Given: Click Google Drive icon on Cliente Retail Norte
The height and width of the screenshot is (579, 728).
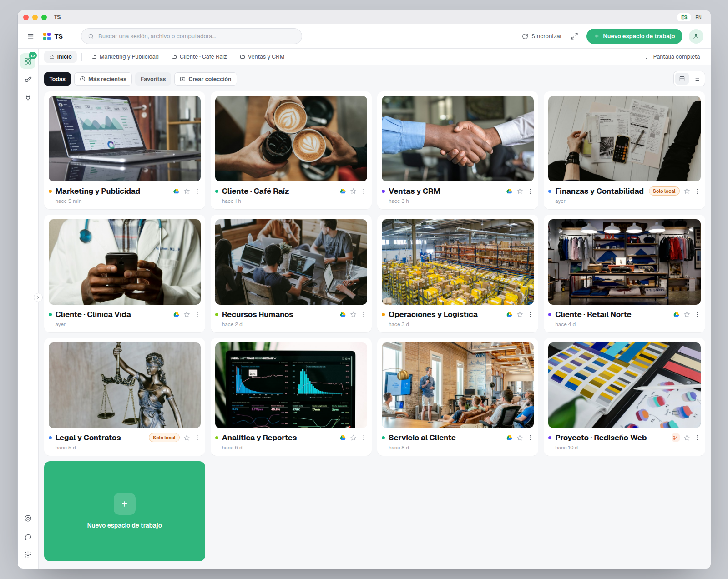Looking at the screenshot, I should click(x=676, y=315).
